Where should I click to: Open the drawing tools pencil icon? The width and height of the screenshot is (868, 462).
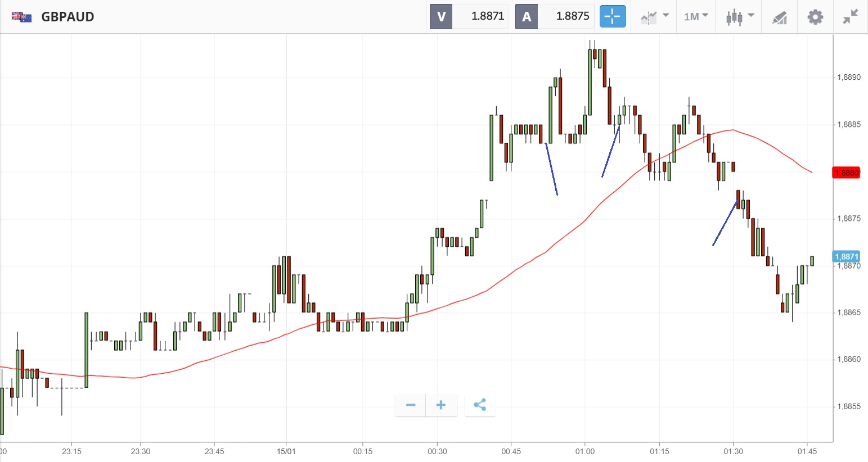pyautogui.click(x=779, y=17)
